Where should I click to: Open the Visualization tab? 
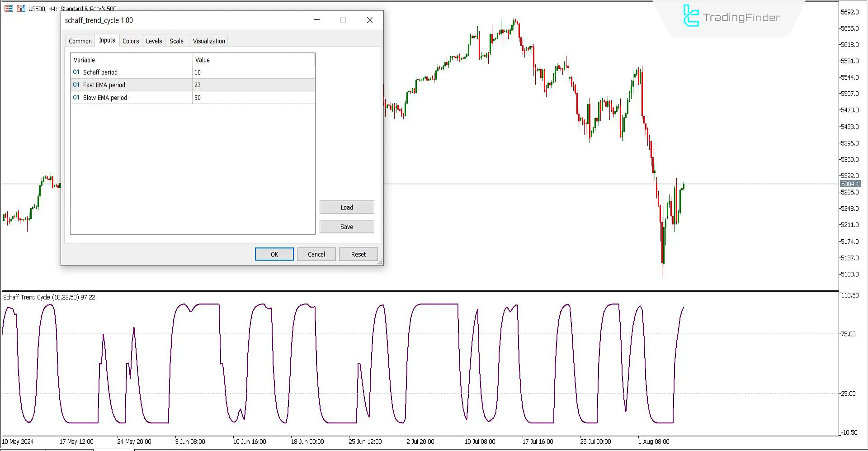209,41
